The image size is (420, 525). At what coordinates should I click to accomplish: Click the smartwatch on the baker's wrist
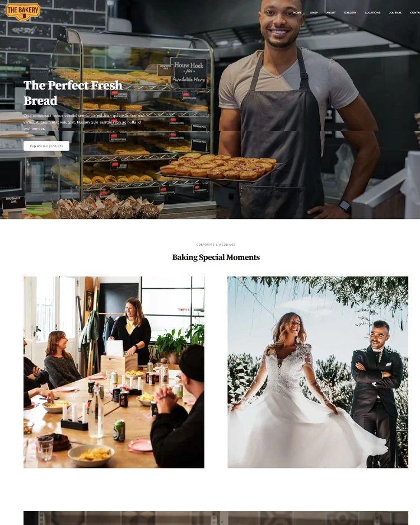tap(344, 205)
